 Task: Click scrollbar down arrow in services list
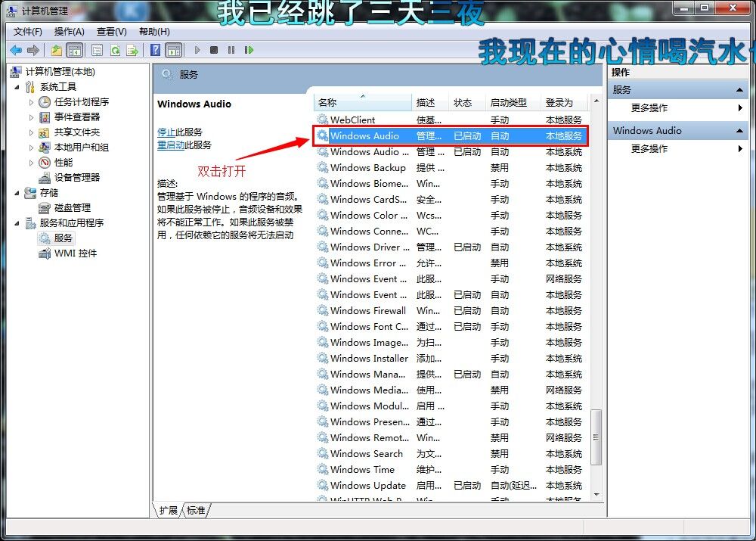tap(596, 494)
